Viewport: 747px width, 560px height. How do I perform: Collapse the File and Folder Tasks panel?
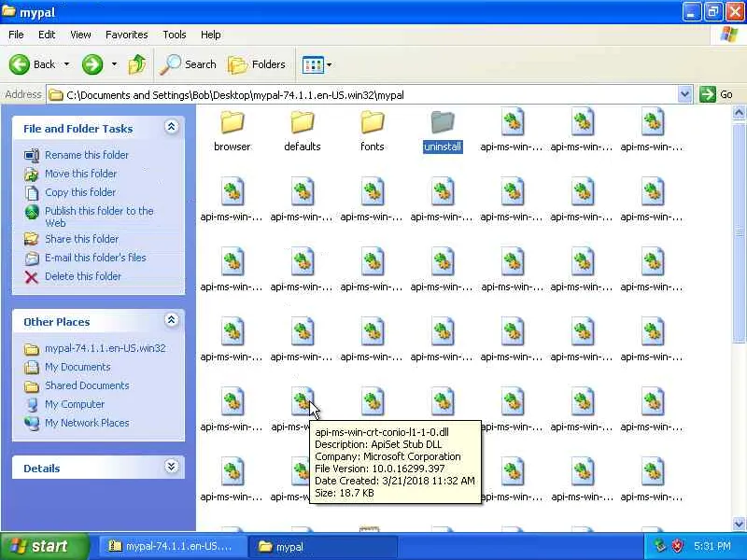[x=171, y=127]
